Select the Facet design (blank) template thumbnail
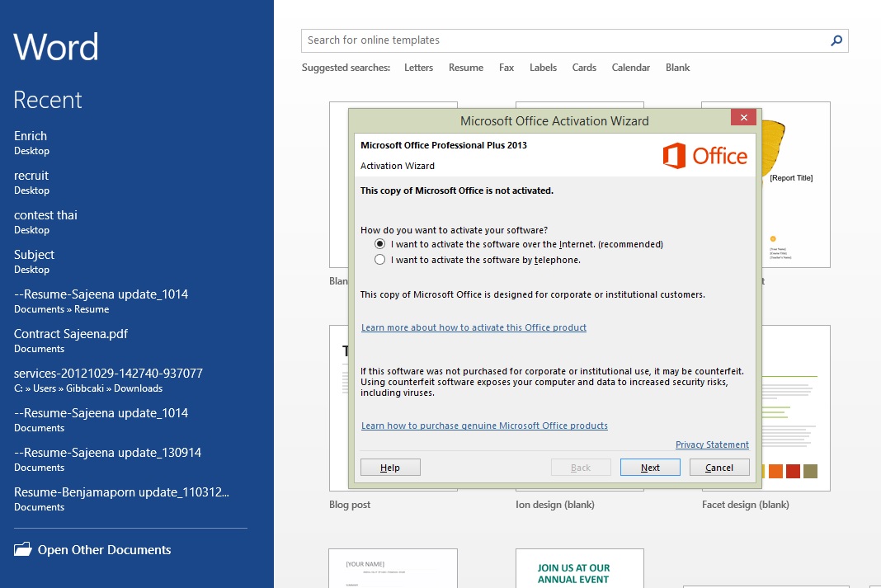Screen dimensions: 881x588 pos(796,407)
